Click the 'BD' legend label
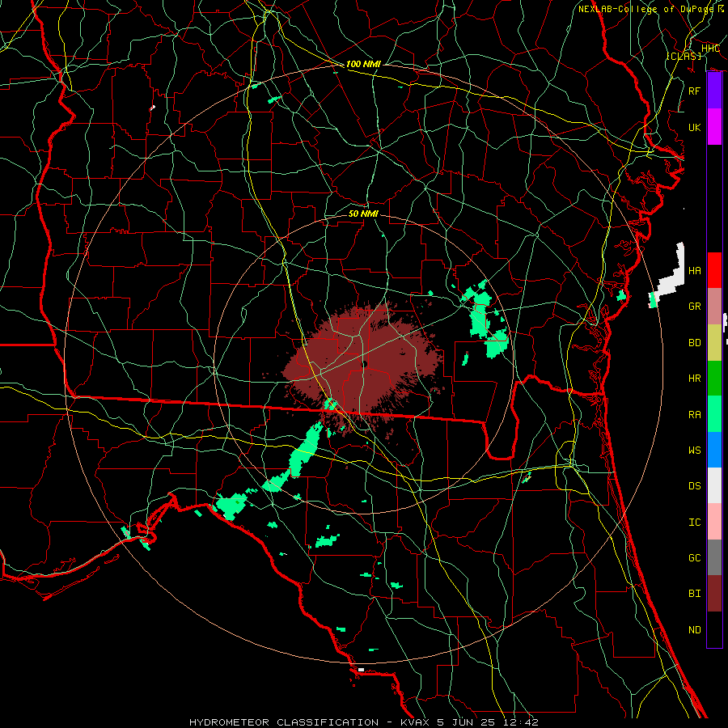This screenshot has height=728, width=728. [694, 343]
